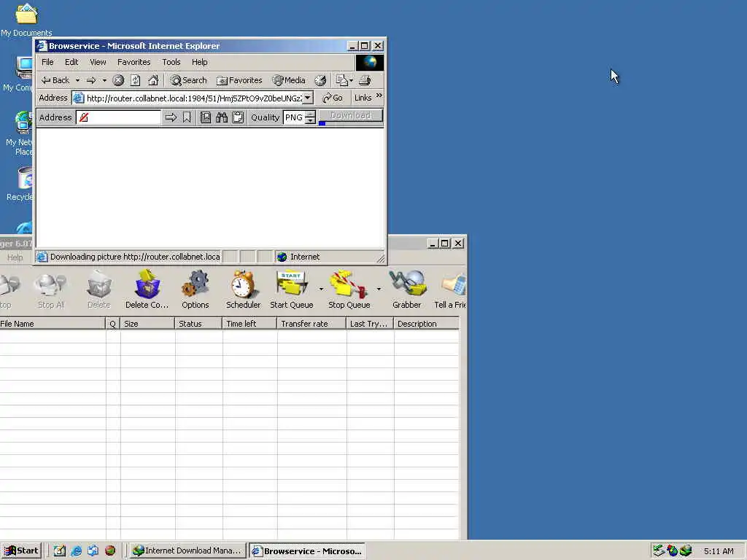Image resolution: width=747 pixels, height=560 pixels.
Task: Open the File menu in Internet Explorer
Action: 47,62
